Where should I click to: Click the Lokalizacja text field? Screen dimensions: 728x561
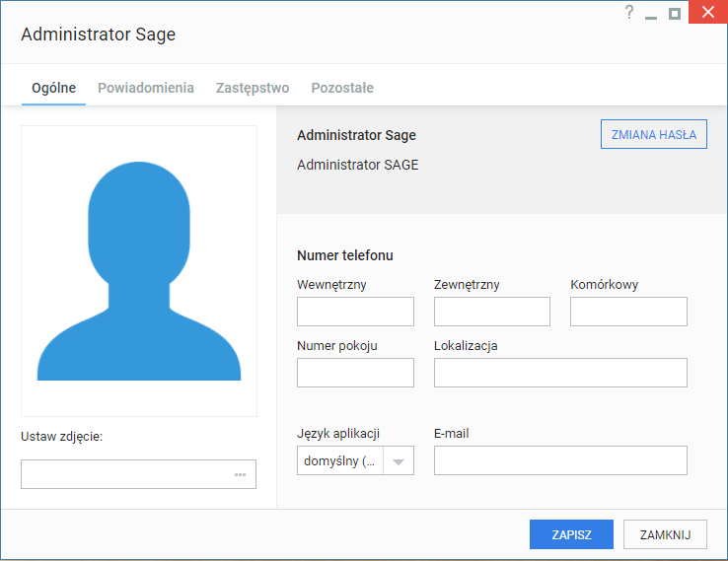560,373
